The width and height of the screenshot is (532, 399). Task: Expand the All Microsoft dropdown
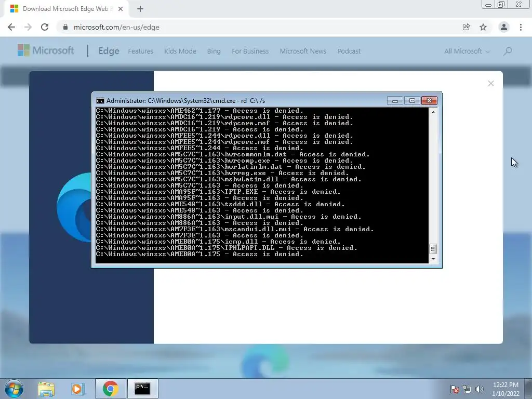point(467,51)
